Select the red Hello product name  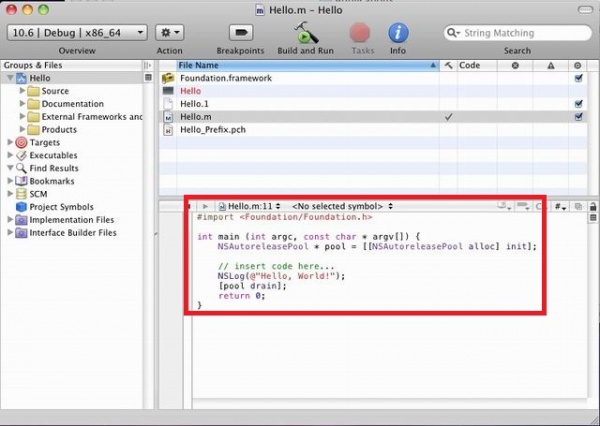click(190, 91)
